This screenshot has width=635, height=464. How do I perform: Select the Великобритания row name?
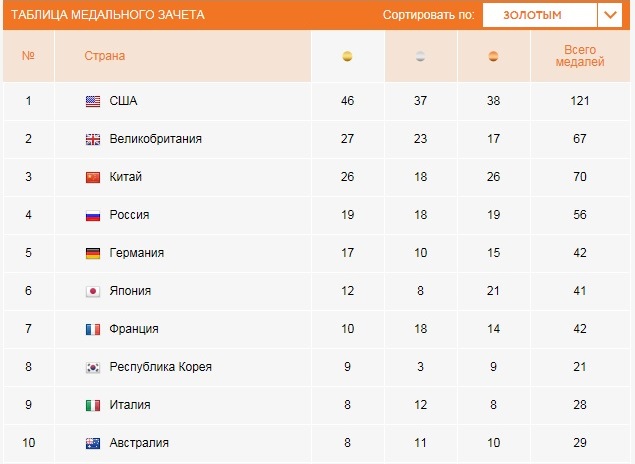(156, 139)
